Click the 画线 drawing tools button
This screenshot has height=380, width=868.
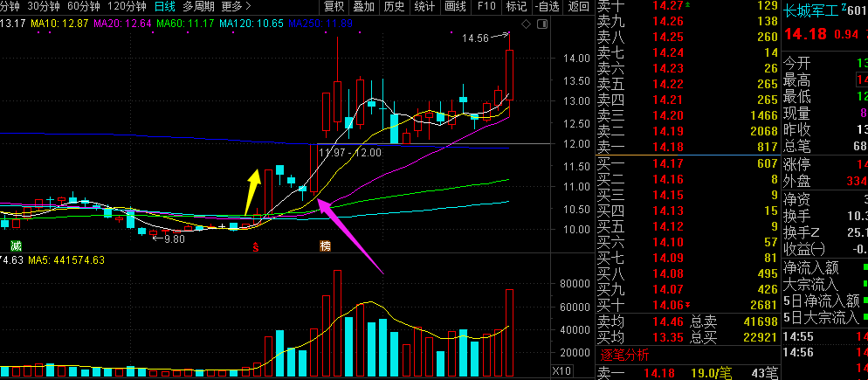tap(456, 7)
